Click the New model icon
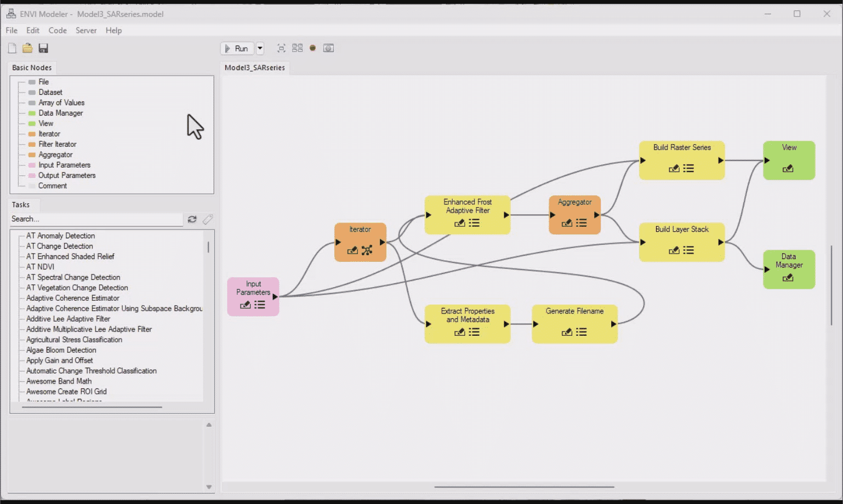This screenshot has height=504, width=843. (12, 48)
